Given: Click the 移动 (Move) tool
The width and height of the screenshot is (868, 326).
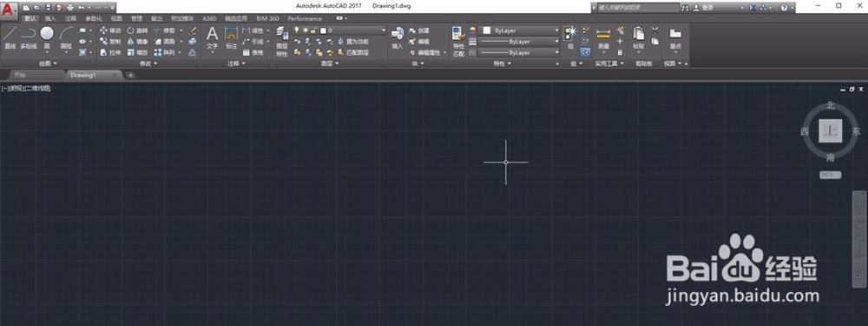Looking at the screenshot, I should tap(110, 30).
